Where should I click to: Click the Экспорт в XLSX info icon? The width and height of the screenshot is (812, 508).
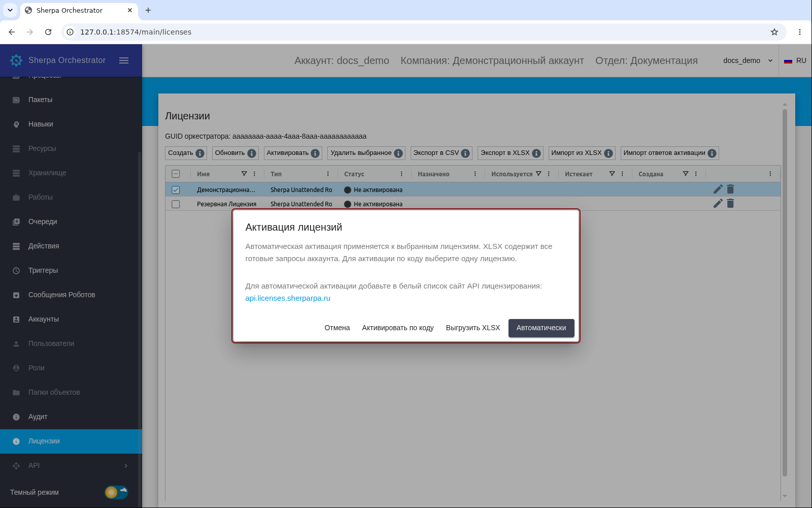(536, 153)
